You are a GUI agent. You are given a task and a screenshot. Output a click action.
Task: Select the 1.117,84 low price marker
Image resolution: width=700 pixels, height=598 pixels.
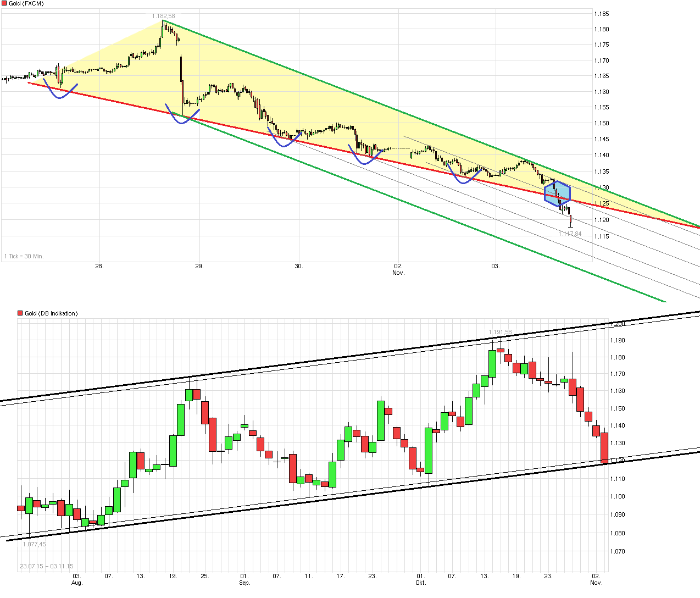[570, 233]
